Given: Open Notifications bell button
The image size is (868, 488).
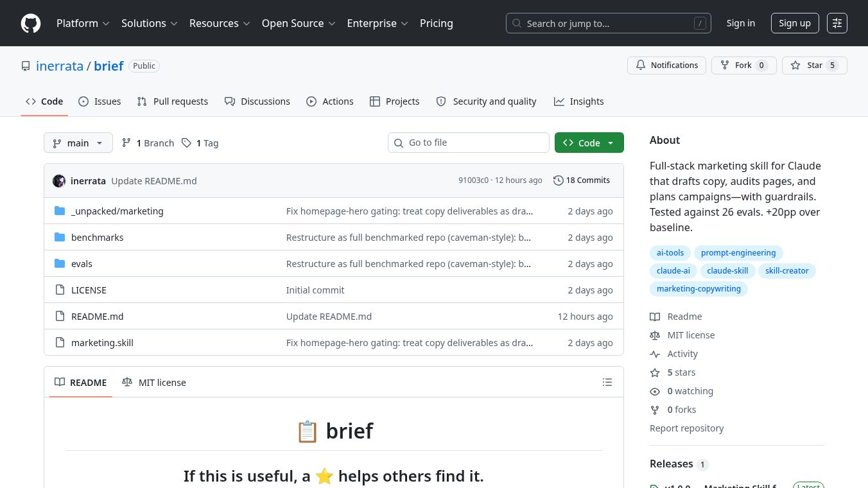Looking at the screenshot, I should tap(666, 65).
